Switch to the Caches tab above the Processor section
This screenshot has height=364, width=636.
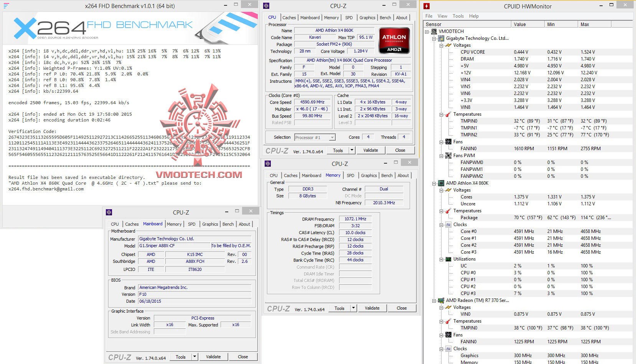289,18
